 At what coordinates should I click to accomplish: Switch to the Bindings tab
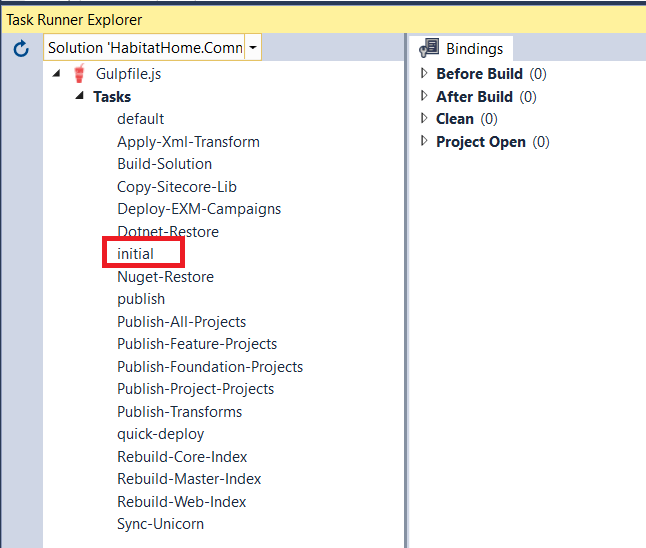tap(474, 48)
